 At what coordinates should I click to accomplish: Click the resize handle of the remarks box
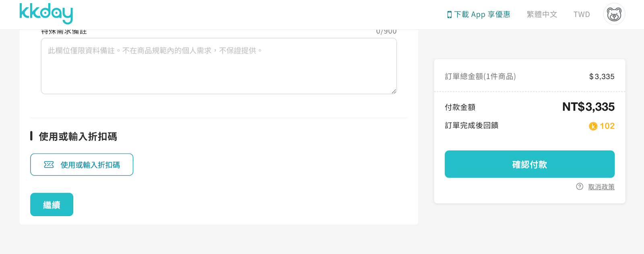click(394, 91)
